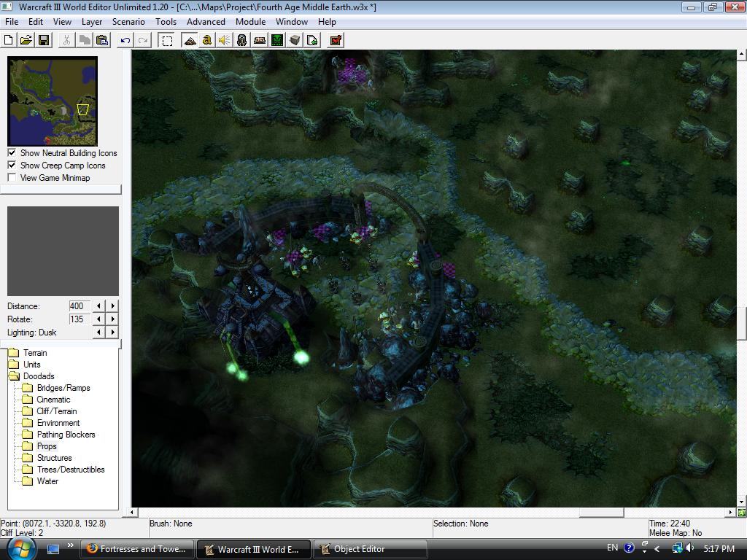Toggle Show Neutral Building Icons checkbox
This screenshot has height=560, width=747.
point(12,153)
